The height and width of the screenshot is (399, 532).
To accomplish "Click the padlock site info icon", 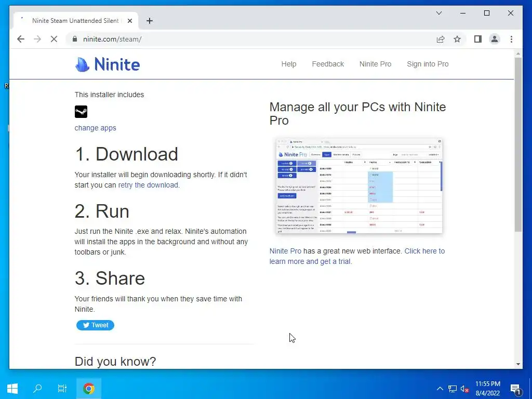I will 75,39.
